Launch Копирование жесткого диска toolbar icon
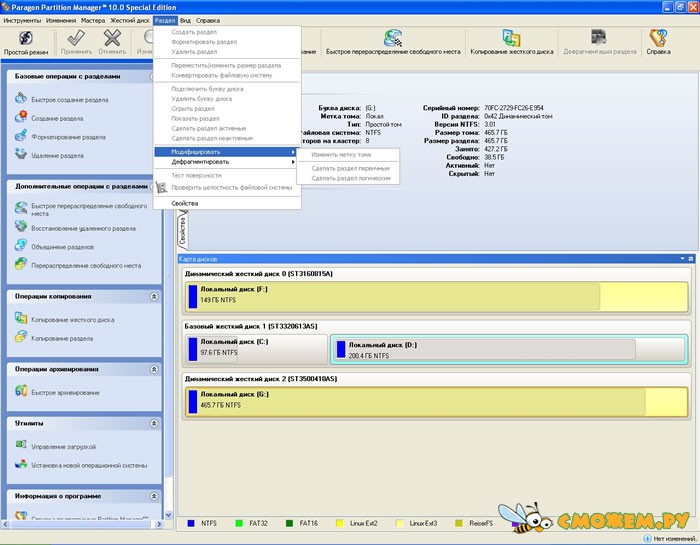Viewport: 700px width, 545px height. click(512, 38)
